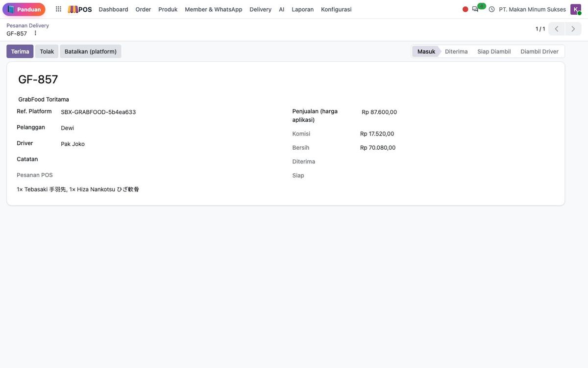Click Batalkan (platform) button
The image size is (588, 368).
tap(91, 52)
